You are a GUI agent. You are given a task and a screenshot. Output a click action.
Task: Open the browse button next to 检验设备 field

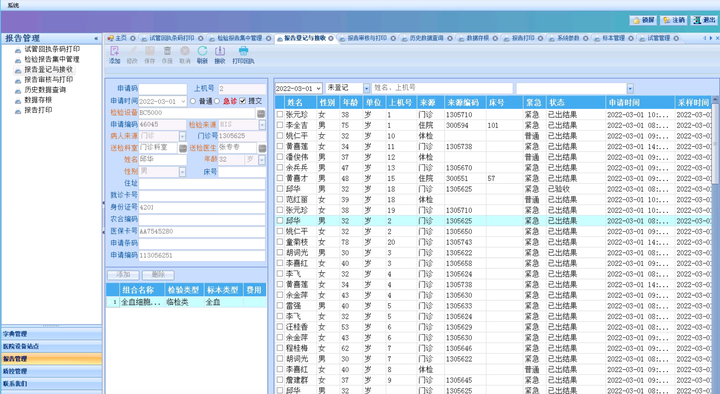pos(260,113)
